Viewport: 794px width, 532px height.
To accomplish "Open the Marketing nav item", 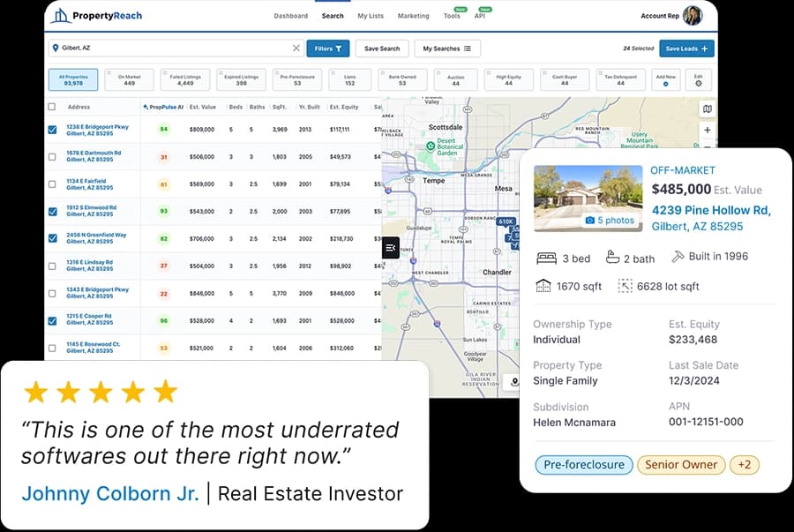I will pyautogui.click(x=413, y=16).
